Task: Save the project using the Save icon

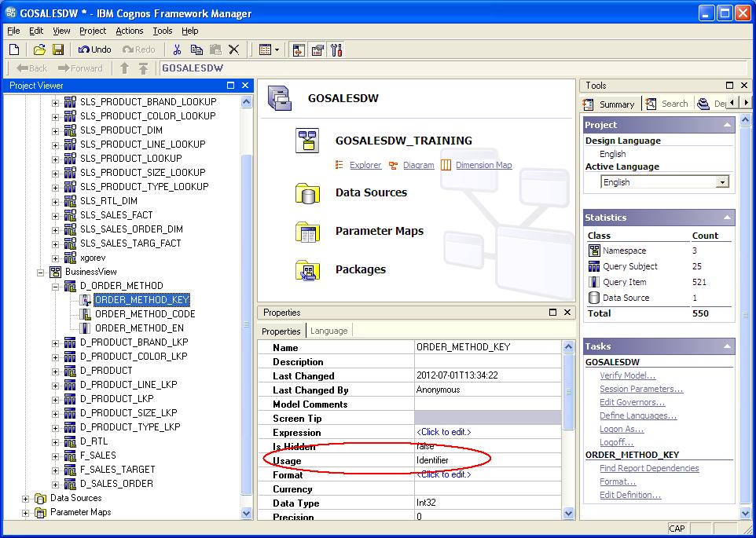Action: [58, 49]
